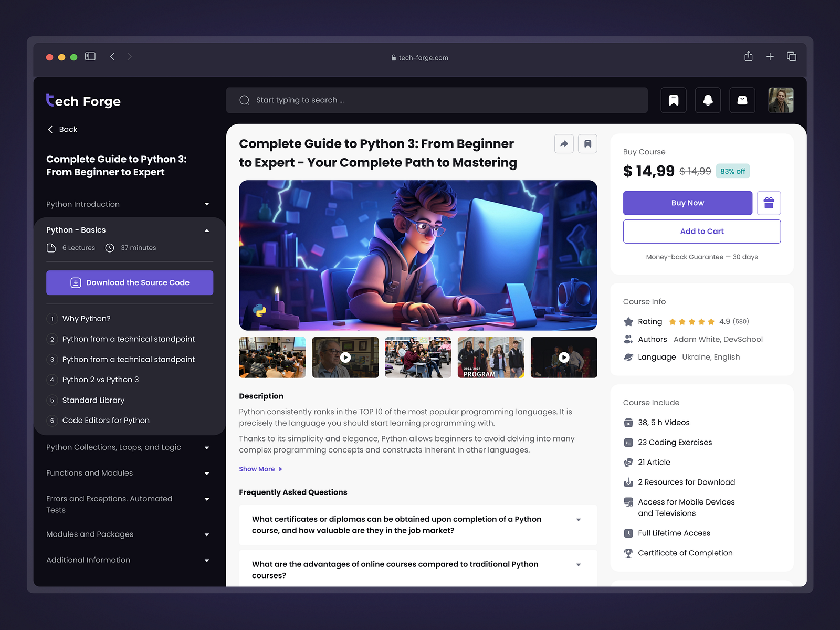
Task: Bookmark the course using the save icon
Action: [587, 143]
